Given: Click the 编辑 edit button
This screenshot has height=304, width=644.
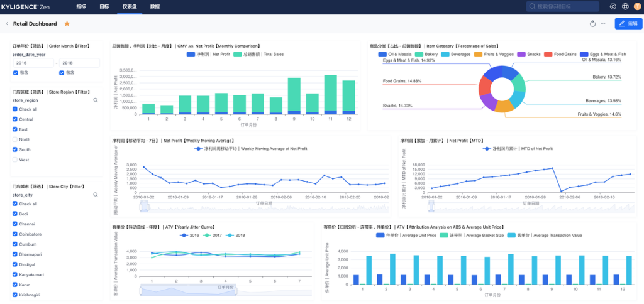Looking at the screenshot, I should [x=628, y=24].
